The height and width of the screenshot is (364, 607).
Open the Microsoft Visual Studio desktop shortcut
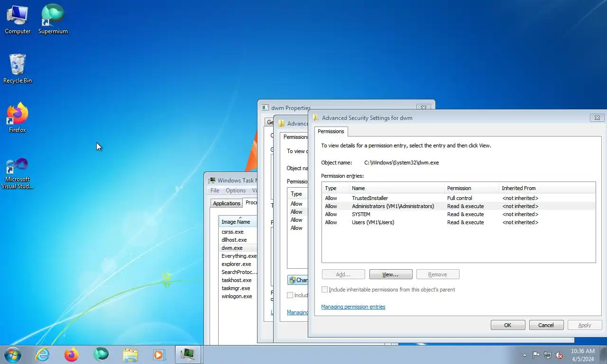[x=18, y=173]
